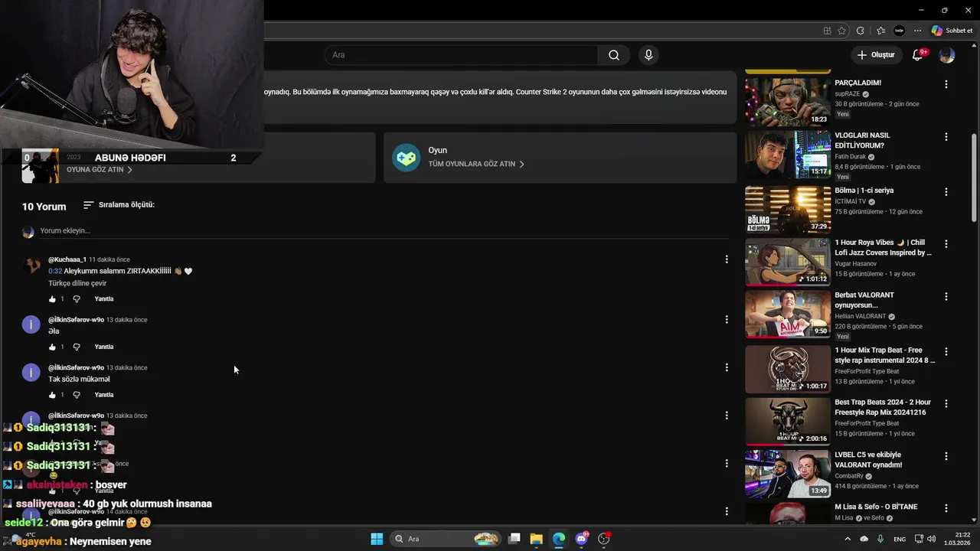
Task: Switch to Microsoft Edge on taskbar
Action: [559, 539]
